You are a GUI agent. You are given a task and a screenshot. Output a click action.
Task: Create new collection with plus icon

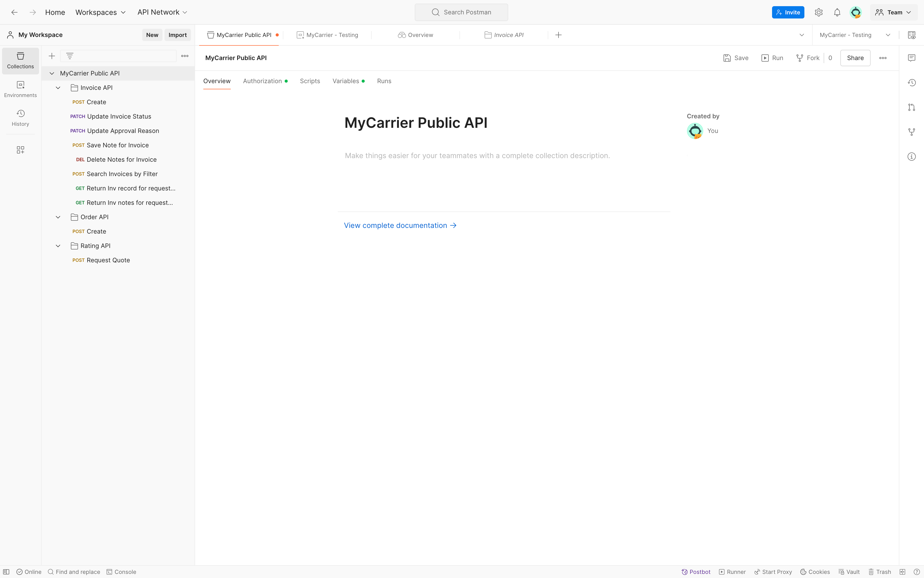click(52, 56)
